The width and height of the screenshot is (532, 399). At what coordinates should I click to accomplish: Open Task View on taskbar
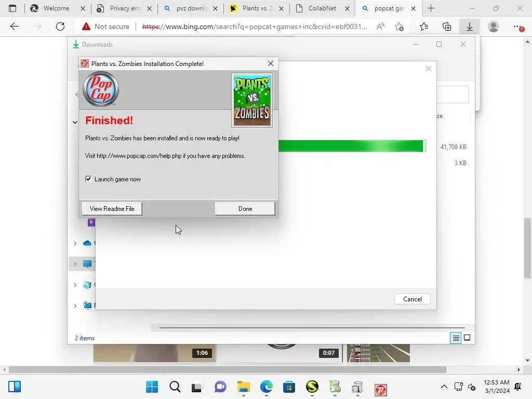(x=197, y=387)
